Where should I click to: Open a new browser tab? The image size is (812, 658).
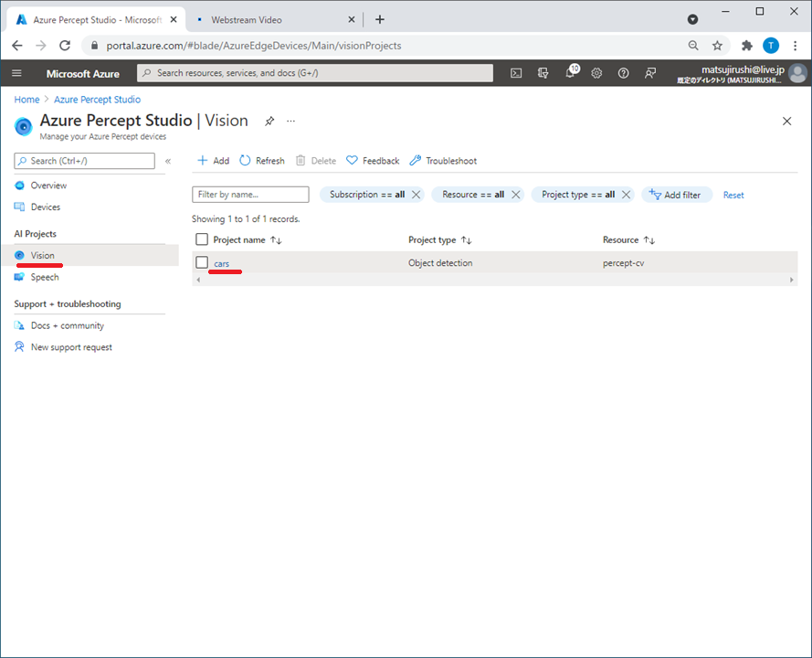pyautogui.click(x=380, y=20)
